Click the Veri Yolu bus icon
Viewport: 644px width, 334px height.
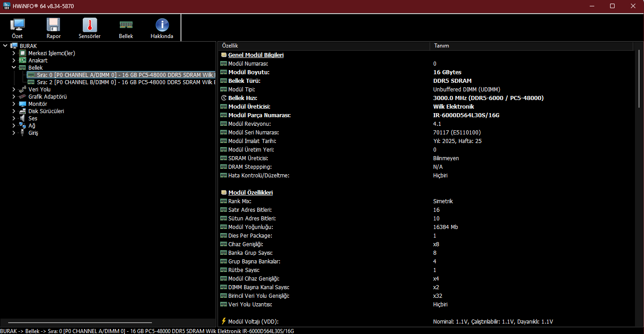[23, 89]
